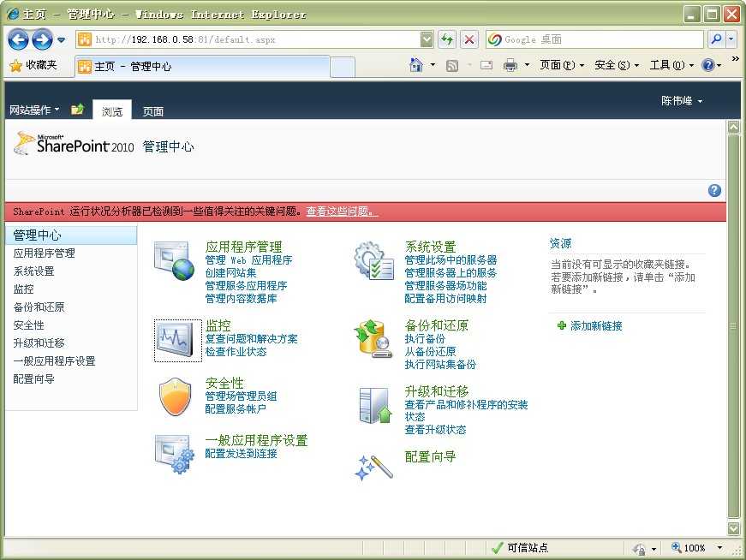Expand the Home button dropdown arrow
The width and height of the screenshot is (746, 560).
point(433,65)
